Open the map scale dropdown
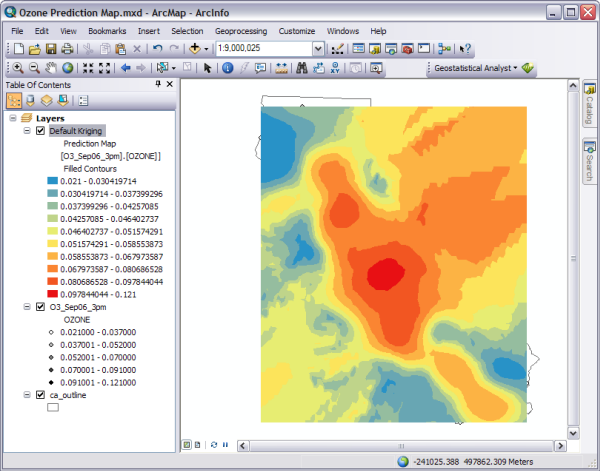600x471 pixels. click(318, 49)
